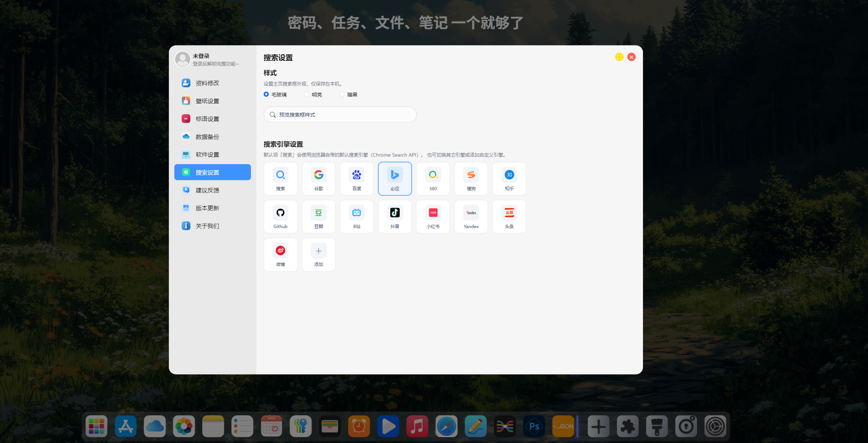This screenshot has height=443, width=868.
Task: Open the Calendar dock icon
Action: [x=272, y=426]
